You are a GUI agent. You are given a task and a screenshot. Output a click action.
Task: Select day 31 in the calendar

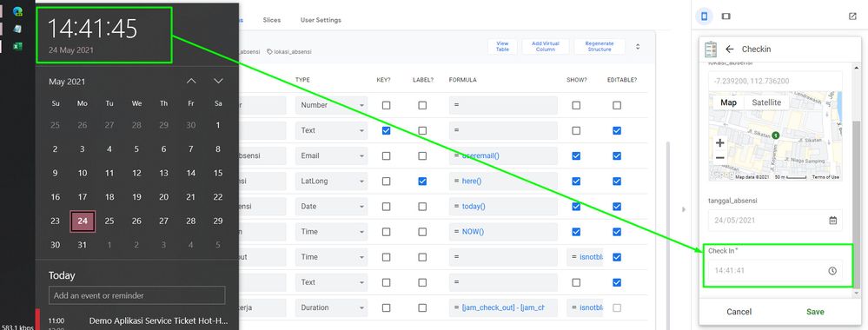[x=83, y=245]
